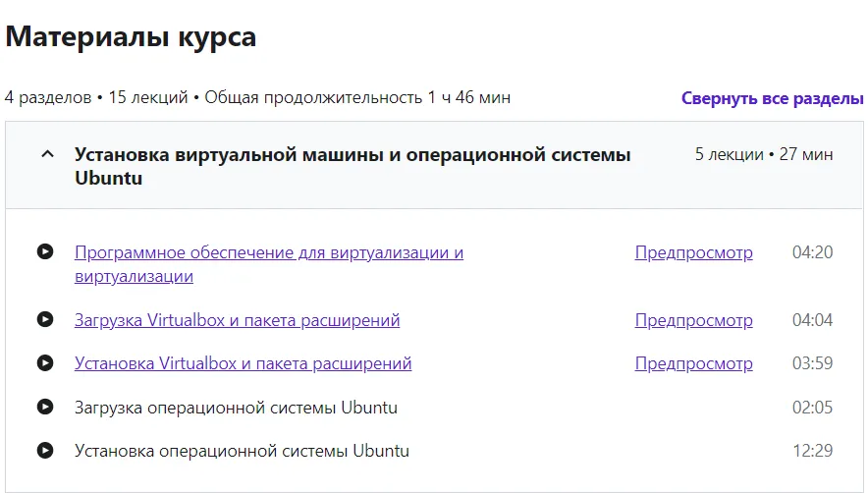Screen dimensions: 868x493
Task: Click the '5 лекции • 27 мин' section summary
Action: pyautogui.click(x=763, y=154)
